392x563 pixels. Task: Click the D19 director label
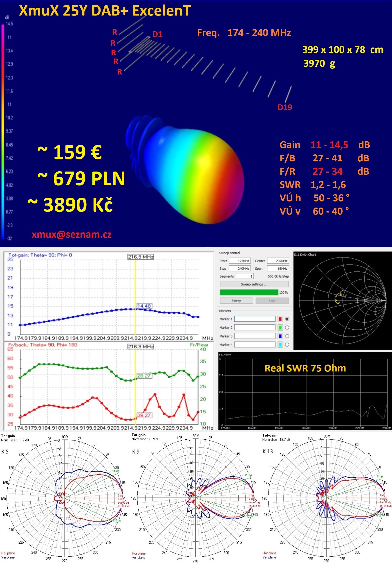click(285, 107)
